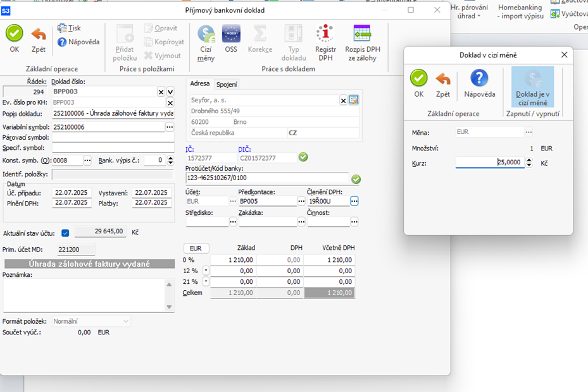Toggle Doklad je v cizí měně

point(532,87)
